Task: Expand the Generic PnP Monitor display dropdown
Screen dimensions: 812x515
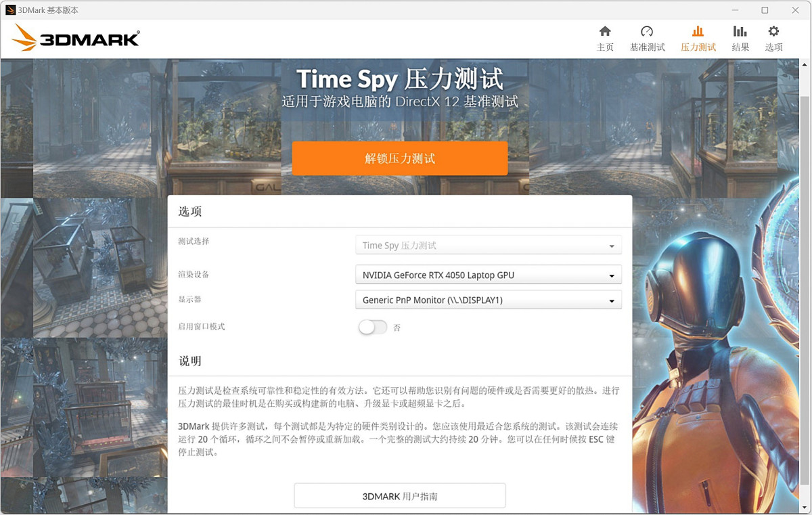Action: pos(488,300)
